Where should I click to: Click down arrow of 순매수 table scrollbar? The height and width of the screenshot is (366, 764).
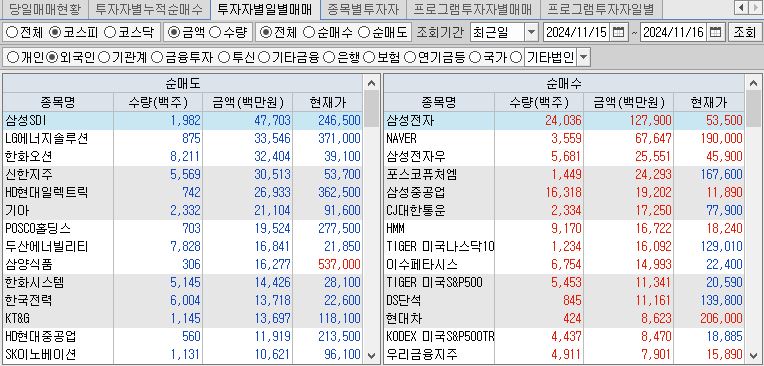(x=753, y=355)
